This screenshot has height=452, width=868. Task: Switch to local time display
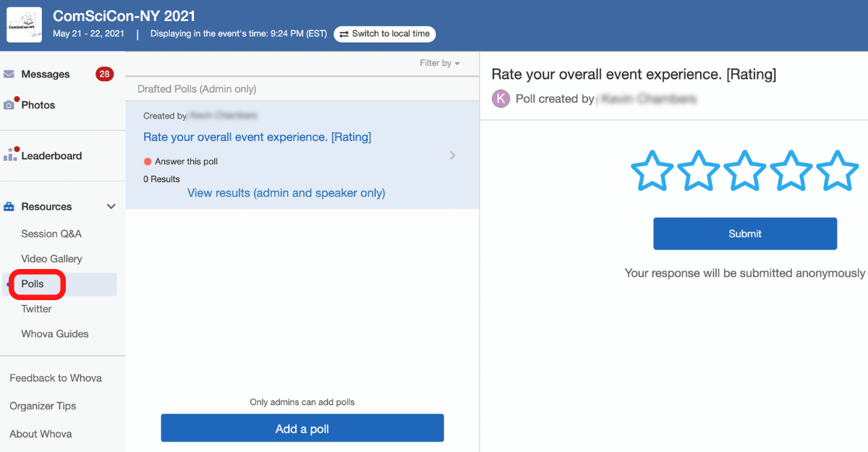[x=385, y=34]
